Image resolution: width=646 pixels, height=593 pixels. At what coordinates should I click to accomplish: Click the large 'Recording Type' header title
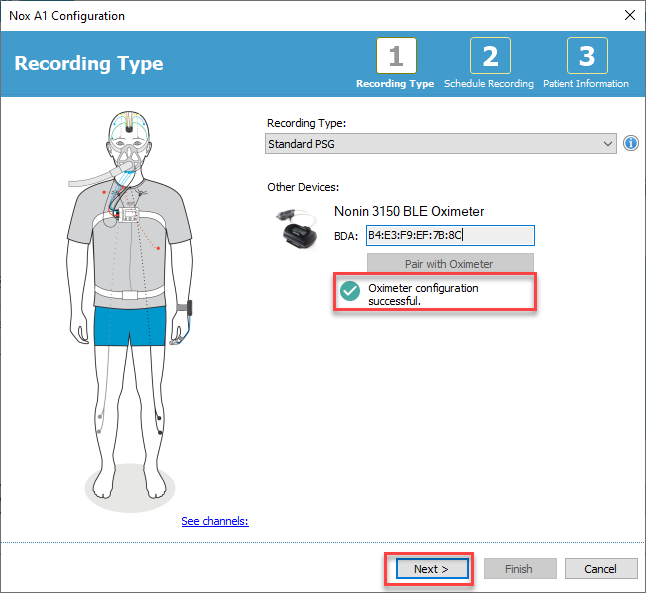[89, 63]
